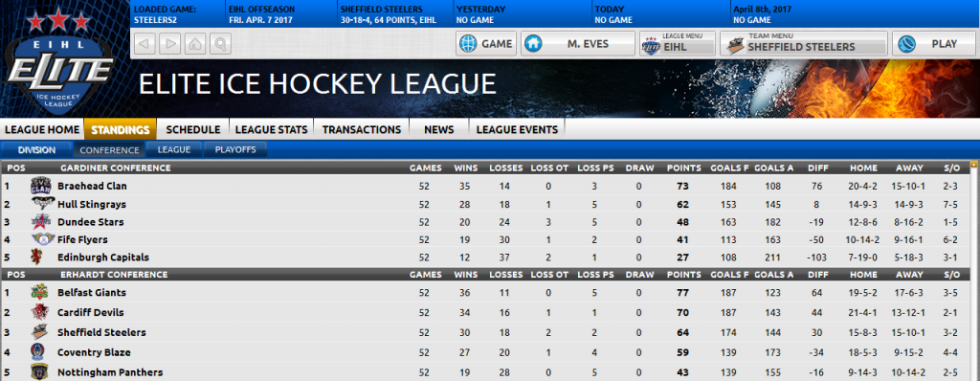Click the Belfast Giants team logo
Screen dimensions: 980x381
[x=38, y=292]
